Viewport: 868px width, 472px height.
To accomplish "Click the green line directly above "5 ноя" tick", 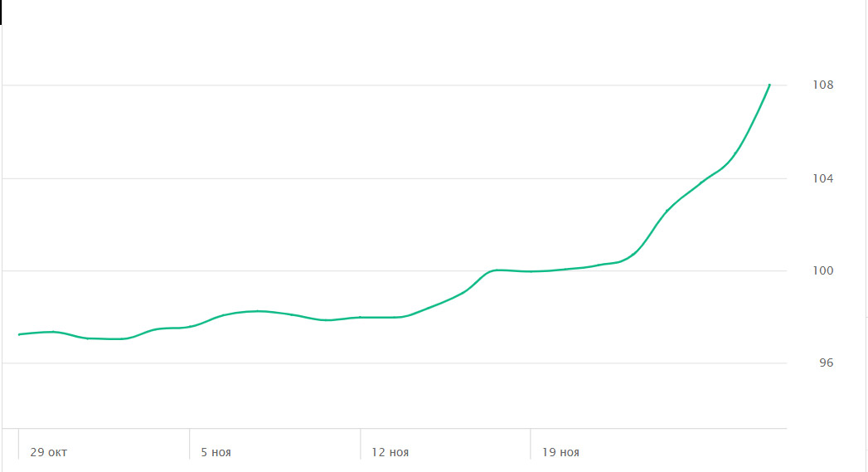I will tap(190, 326).
